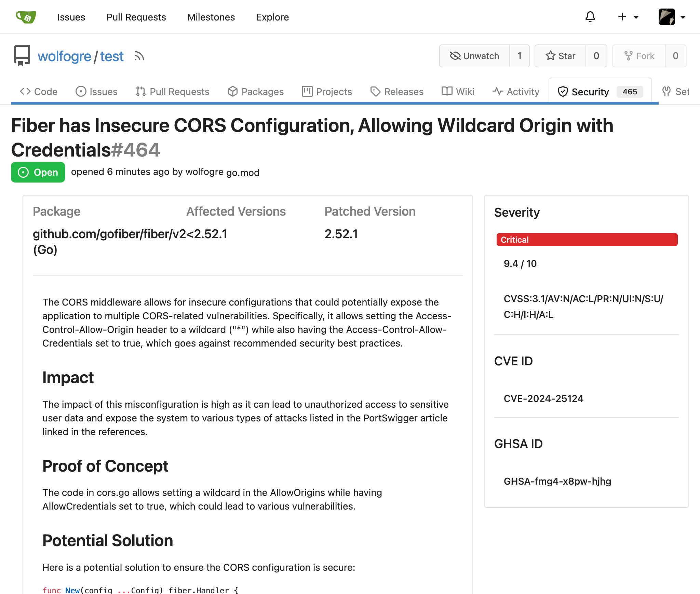Open the wolfogre owner link
The image size is (700, 594).
tap(64, 56)
